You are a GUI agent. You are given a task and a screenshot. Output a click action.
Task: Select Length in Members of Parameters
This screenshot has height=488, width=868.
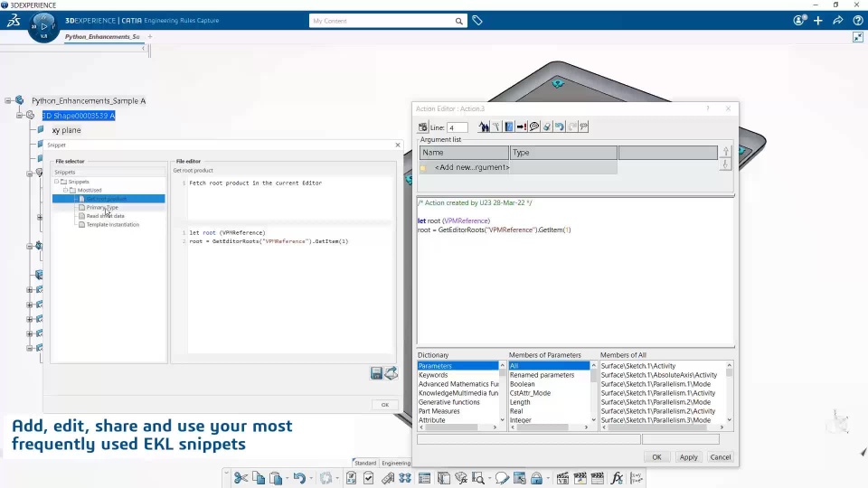coord(520,402)
